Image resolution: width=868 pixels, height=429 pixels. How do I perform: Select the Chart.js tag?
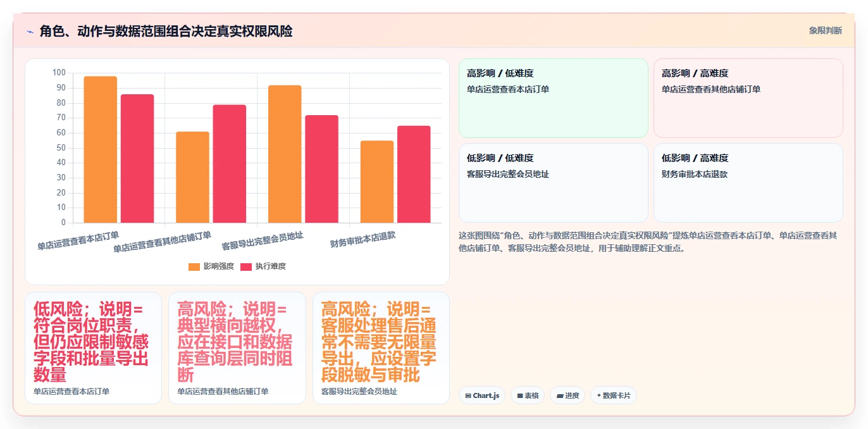(482, 395)
